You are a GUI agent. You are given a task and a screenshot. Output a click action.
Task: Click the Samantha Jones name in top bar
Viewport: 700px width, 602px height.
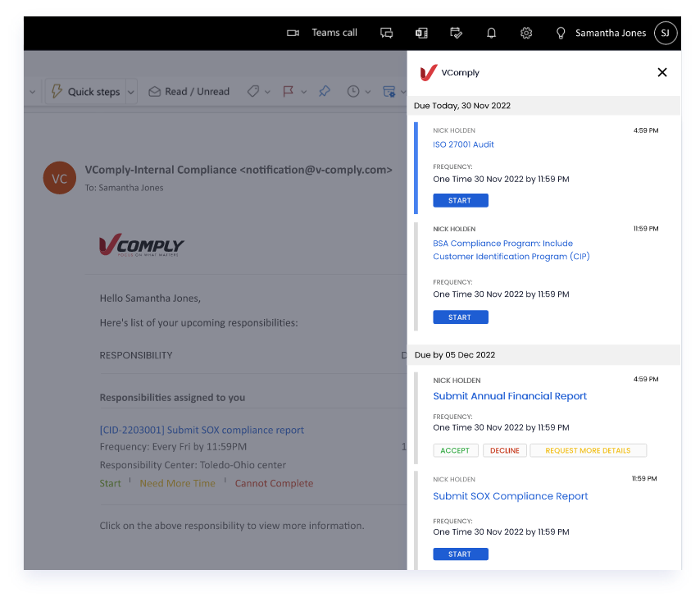[611, 33]
